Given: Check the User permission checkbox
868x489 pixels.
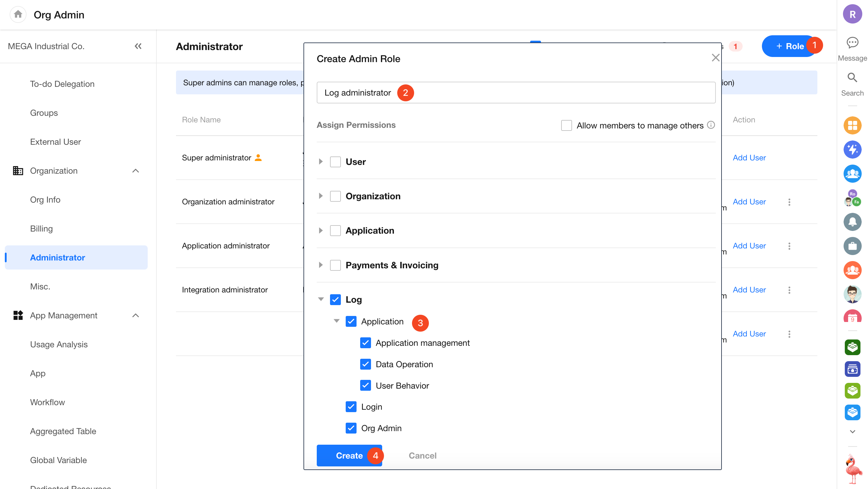Looking at the screenshot, I should [x=335, y=162].
